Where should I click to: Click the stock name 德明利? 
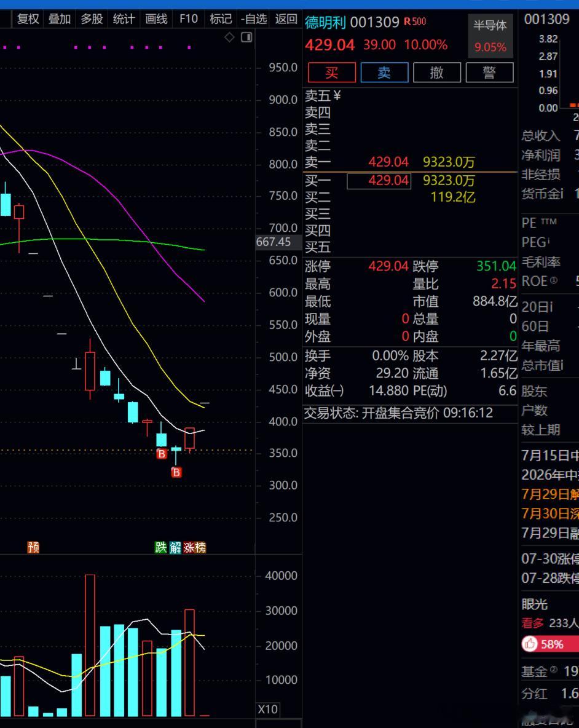[x=326, y=22]
